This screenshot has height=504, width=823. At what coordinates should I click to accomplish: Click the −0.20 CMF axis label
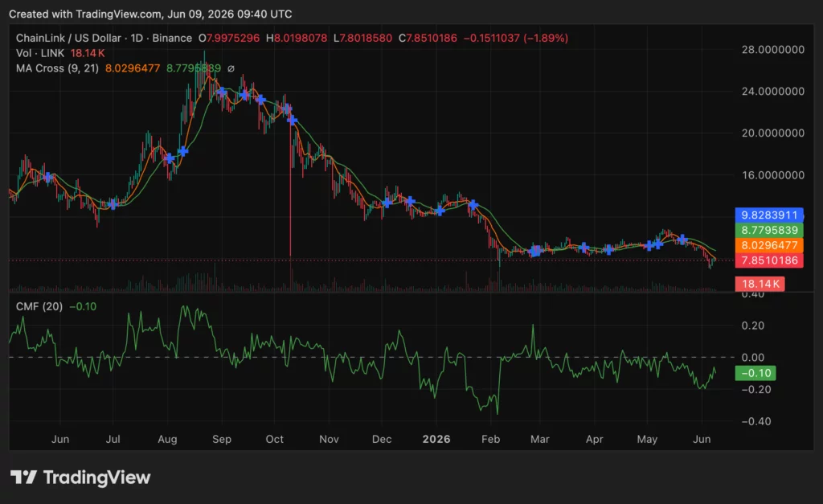pyautogui.click(x=755, y=390)
